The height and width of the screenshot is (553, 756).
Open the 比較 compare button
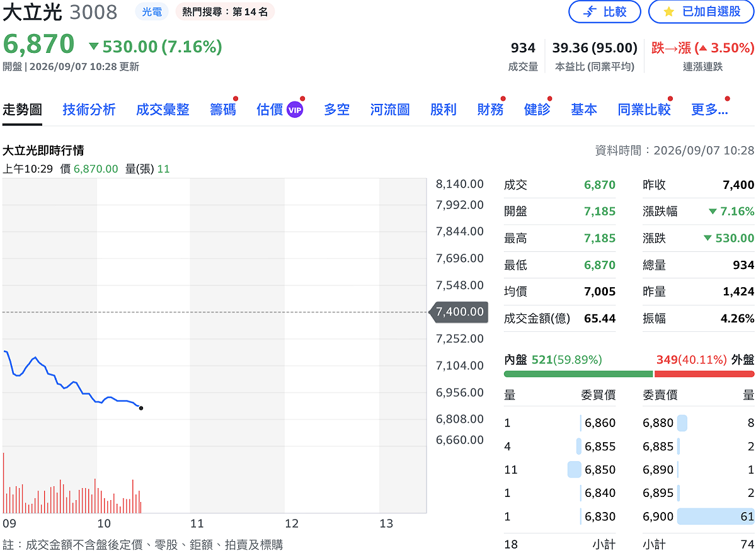click(x=604, y=12)
